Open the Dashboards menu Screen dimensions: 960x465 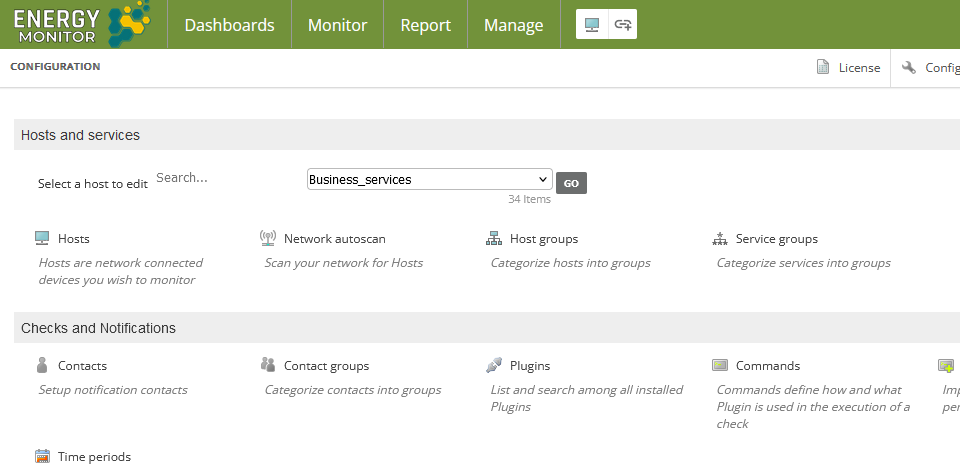(229, 25)
